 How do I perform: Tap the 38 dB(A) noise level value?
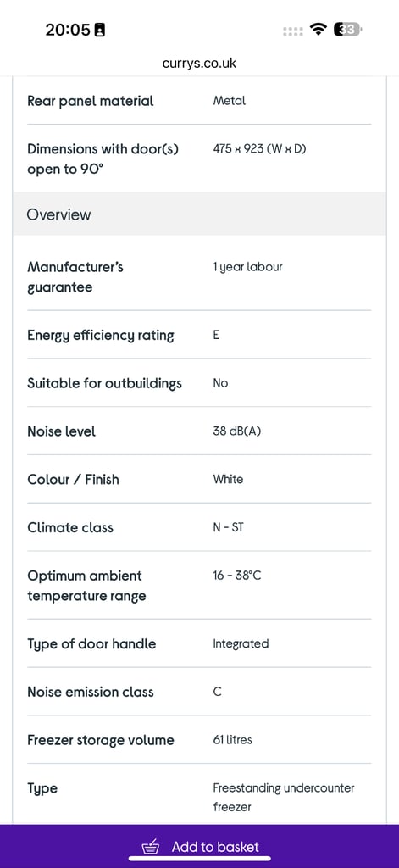[237, 431]
